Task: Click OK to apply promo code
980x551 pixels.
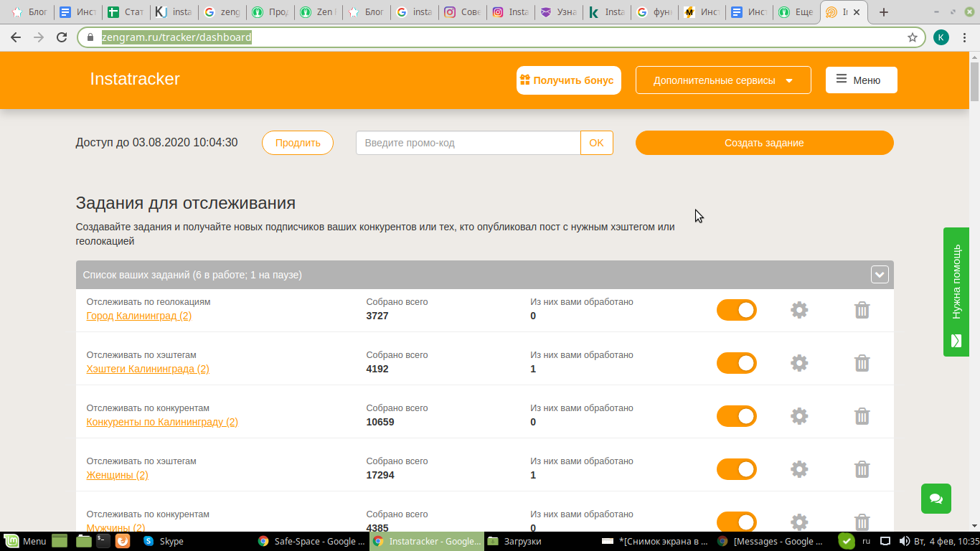Action: pos(597,143)
